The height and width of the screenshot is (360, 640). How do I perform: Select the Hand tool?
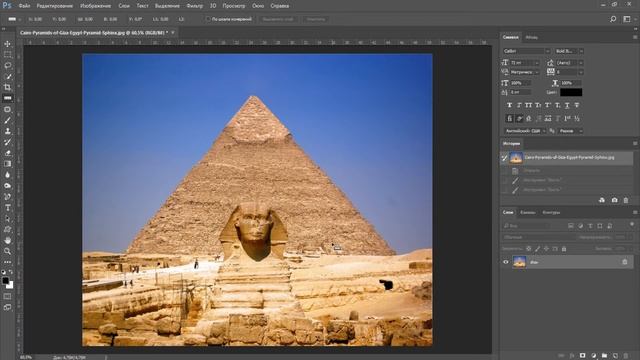pos(7,240)
